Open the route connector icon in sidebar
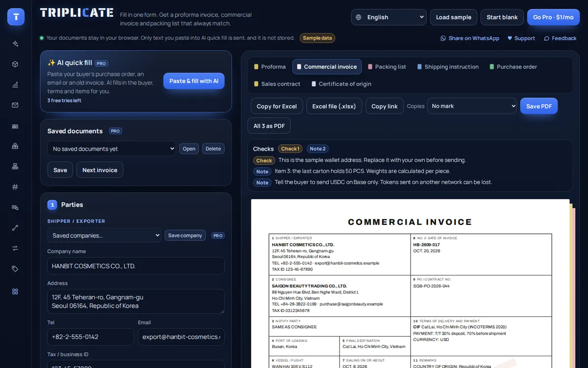 pos(15,228)
